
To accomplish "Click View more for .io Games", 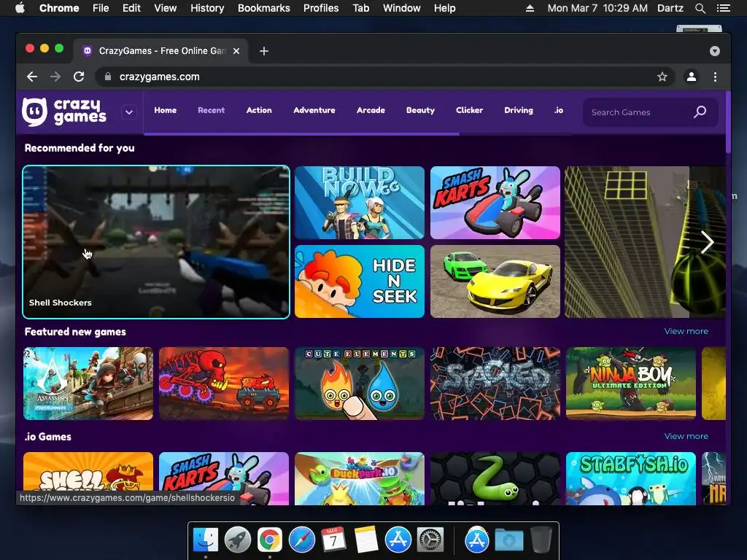I will coord(686,436).
